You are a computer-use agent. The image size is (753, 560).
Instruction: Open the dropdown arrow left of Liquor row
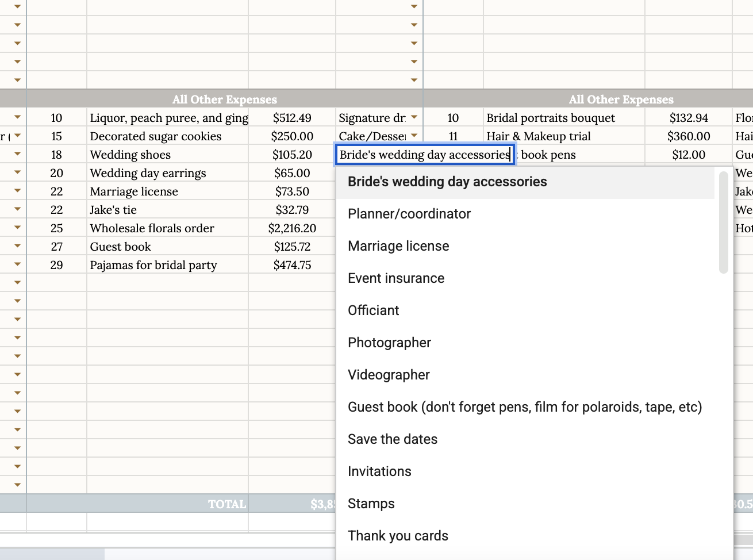pyautogui.click(x=17, y=117)
